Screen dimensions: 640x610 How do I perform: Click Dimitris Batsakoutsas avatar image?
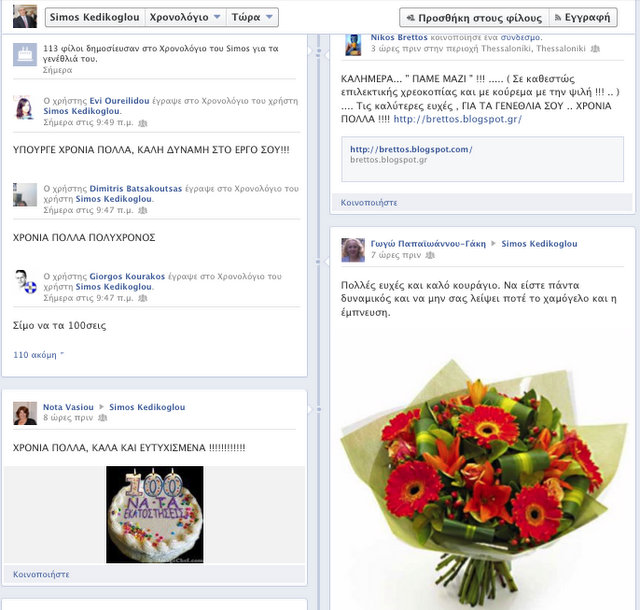(x=25, y=195)
